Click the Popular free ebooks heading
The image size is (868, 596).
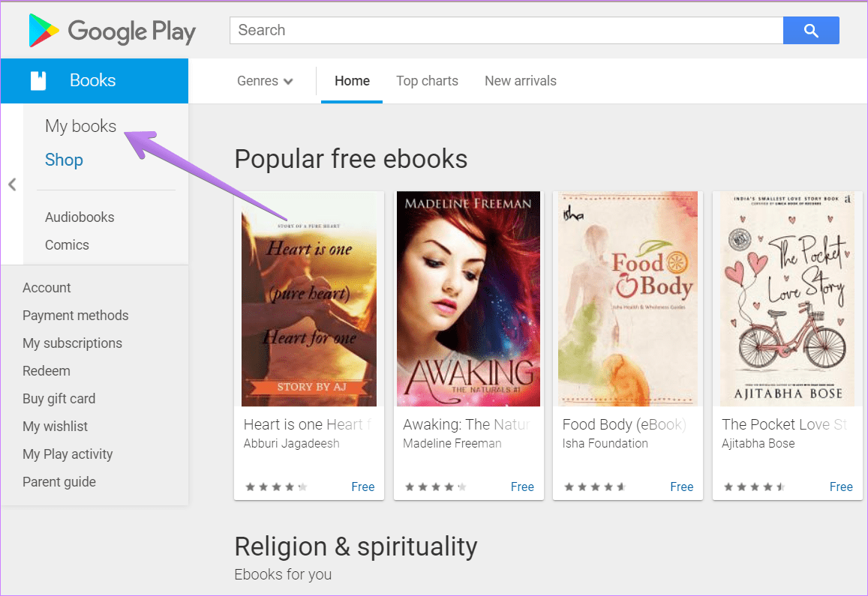pos(351,160)
